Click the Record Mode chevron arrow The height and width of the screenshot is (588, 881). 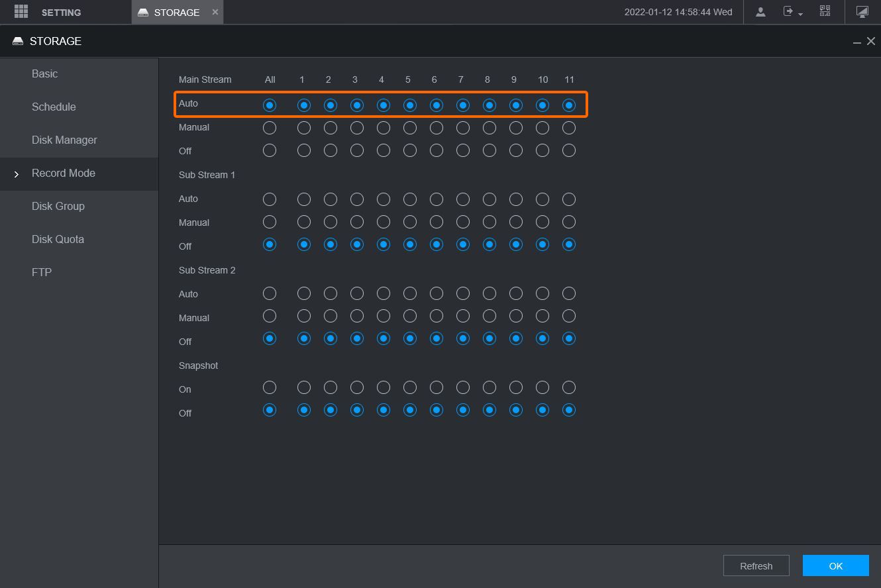17,174
